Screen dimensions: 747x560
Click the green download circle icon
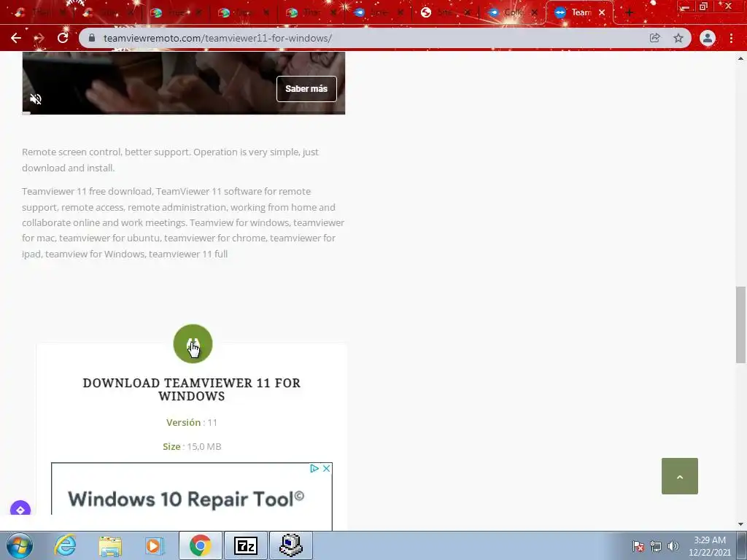coord(193,344)
